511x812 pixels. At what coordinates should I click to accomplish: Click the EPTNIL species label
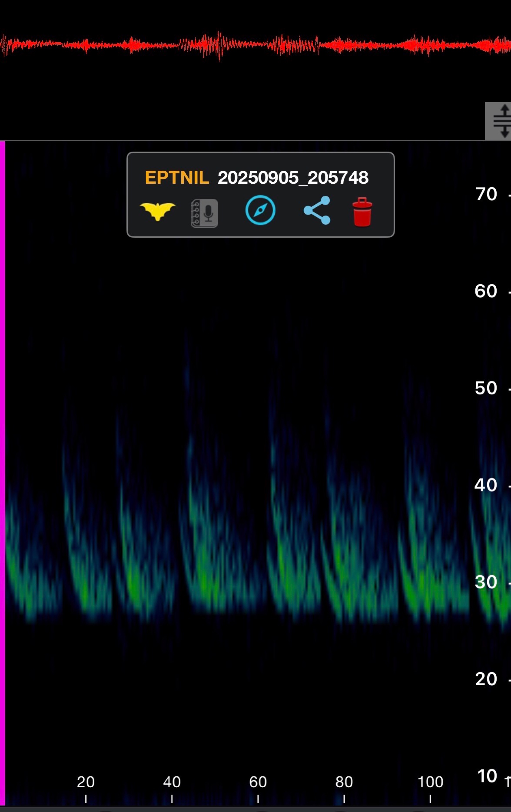click(x=177, y=177)
